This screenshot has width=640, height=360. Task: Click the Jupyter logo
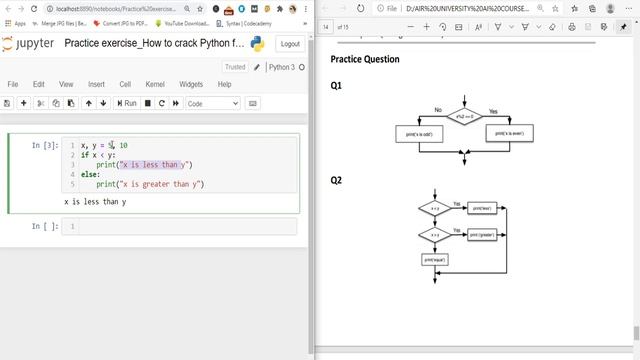click(28, 43)
